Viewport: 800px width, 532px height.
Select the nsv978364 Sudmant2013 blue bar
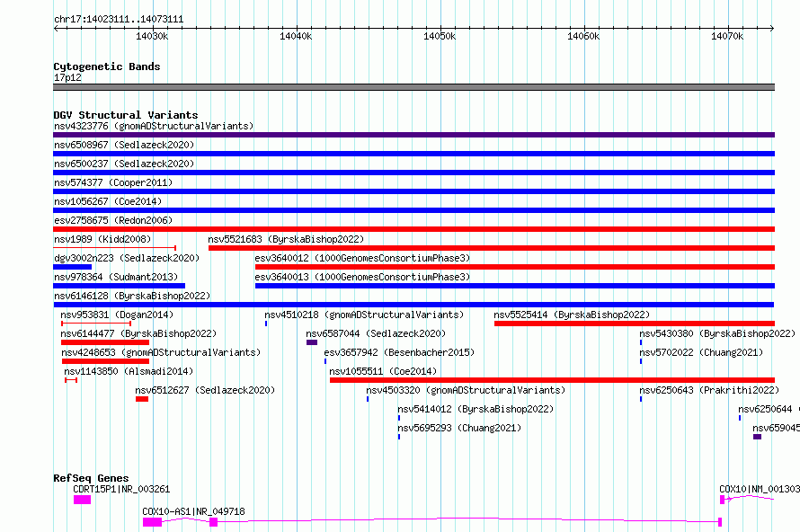(119, 286)
